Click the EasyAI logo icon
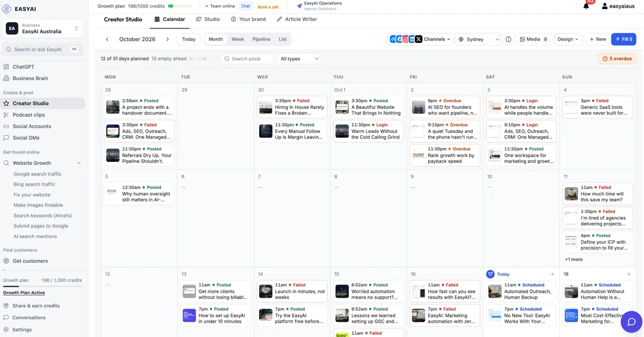The width and height of the screenshot is (644, 337). coord(7,9)
